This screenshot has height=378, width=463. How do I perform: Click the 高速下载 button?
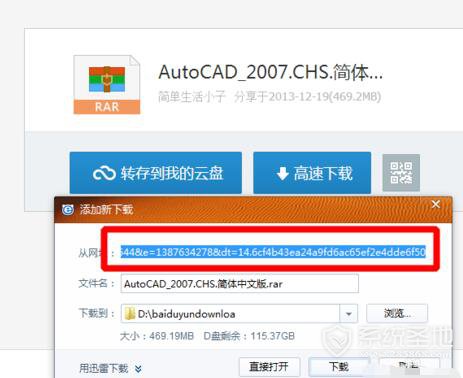point(312,173)
